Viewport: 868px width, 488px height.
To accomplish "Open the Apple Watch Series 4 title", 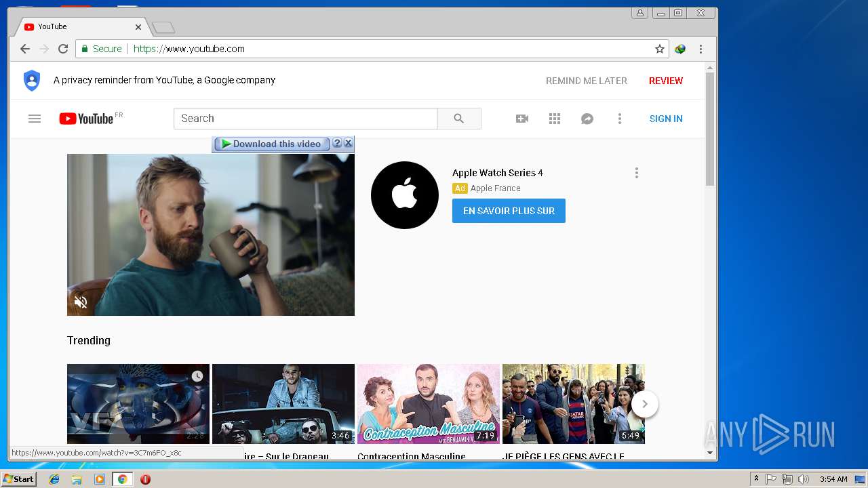I will [x=498, y=173].
